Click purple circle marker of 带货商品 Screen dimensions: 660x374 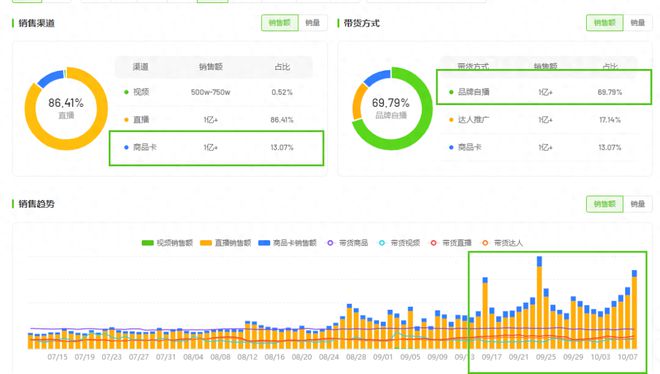coord(330,243)
